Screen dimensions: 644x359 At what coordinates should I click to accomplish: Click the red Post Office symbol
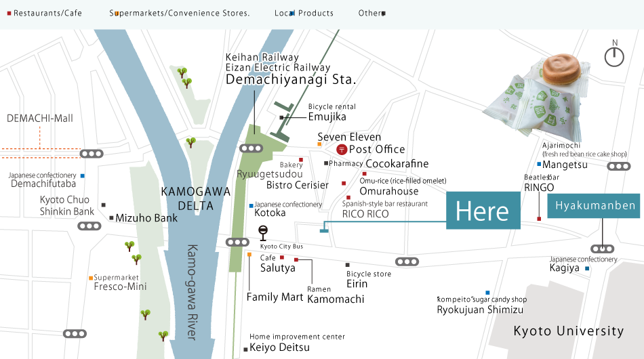pos(342,149)
